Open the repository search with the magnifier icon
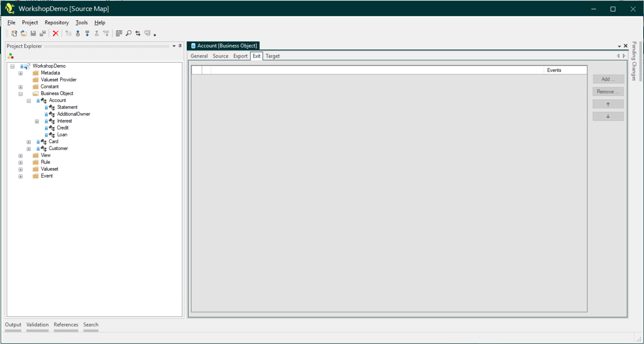Viewport: 644px width, 344px height. (129, 33)
